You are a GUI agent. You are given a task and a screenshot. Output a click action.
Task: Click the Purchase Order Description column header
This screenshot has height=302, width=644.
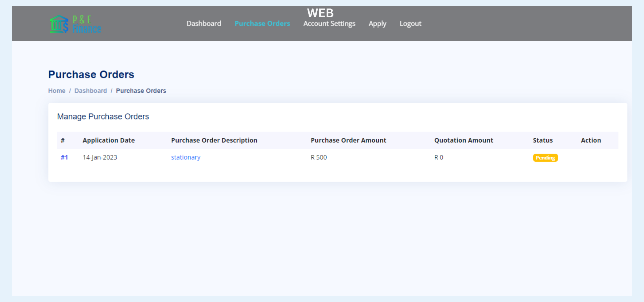(x=214, y=140)
